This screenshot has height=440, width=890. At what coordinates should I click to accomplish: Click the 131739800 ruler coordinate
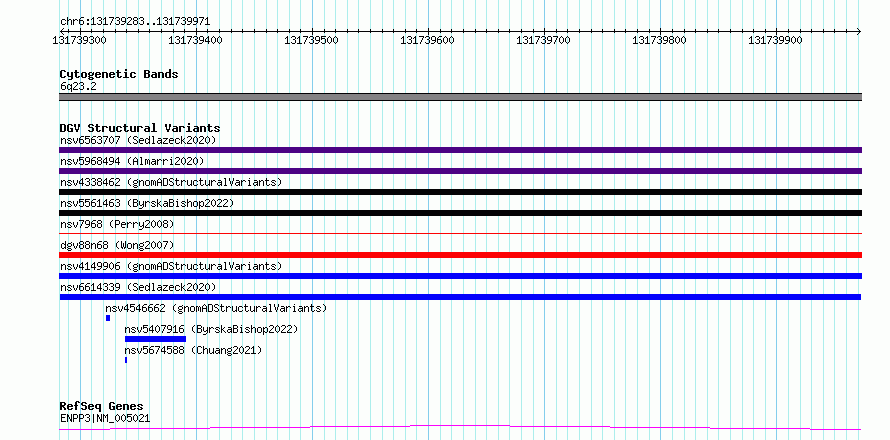660,40
